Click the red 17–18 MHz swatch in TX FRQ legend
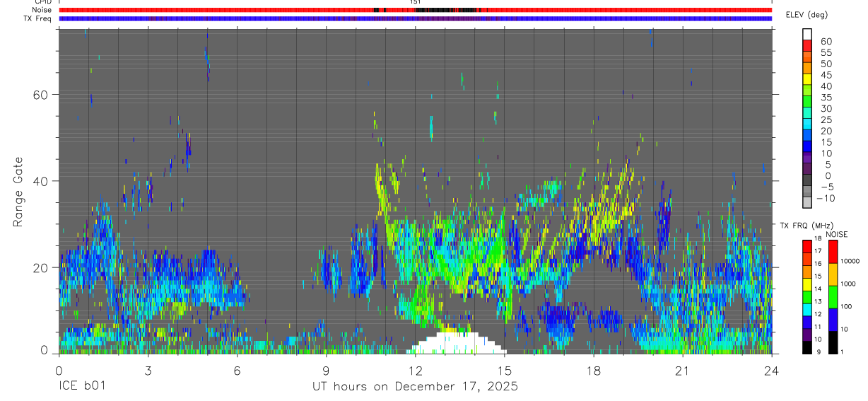Viewport: 868px width, 401px height. [807, 247]
